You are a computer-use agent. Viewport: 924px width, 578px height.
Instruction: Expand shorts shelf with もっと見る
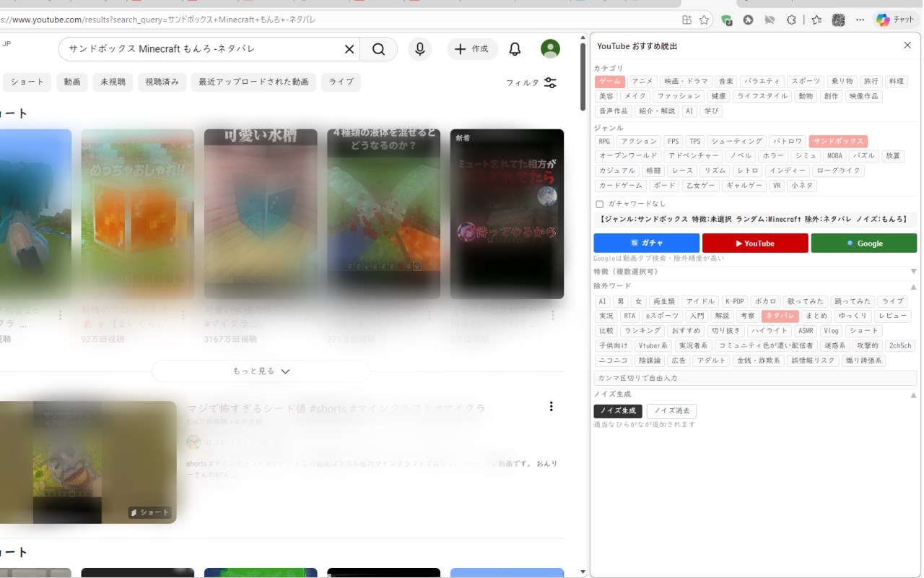pos(261,371)
